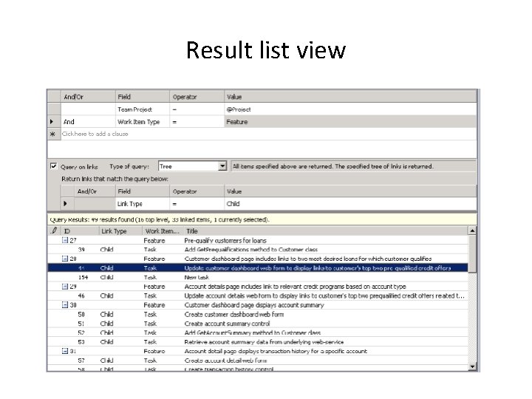Open the Type of query Tree dropdown
532x399 pixels.
tap(222, 166)
